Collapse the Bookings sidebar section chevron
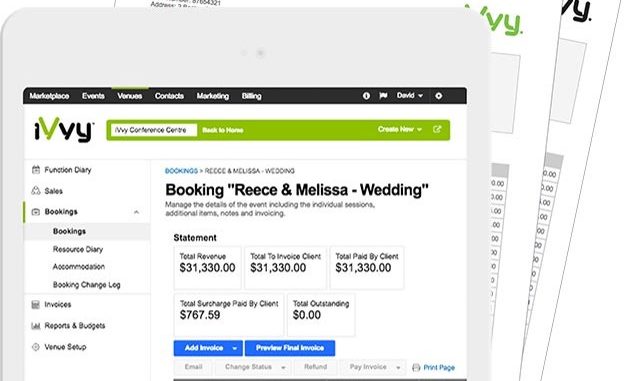Screen dimensions: 629x381 tap(136, 212)
